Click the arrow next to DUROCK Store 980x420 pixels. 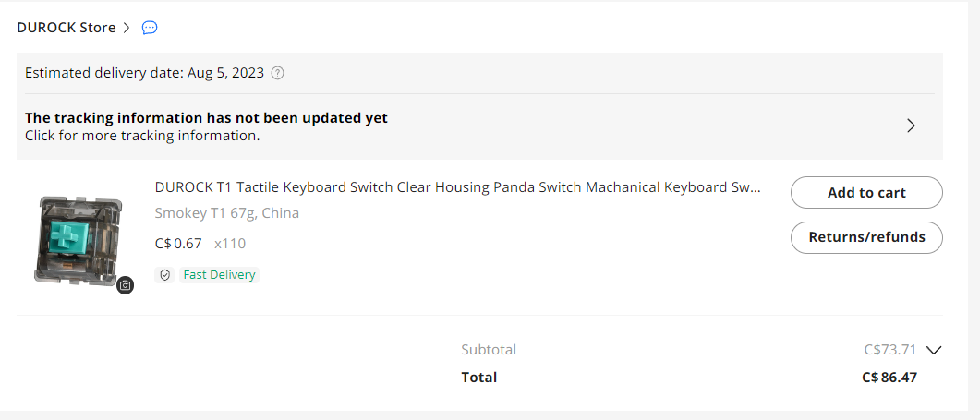pos(126,28)
